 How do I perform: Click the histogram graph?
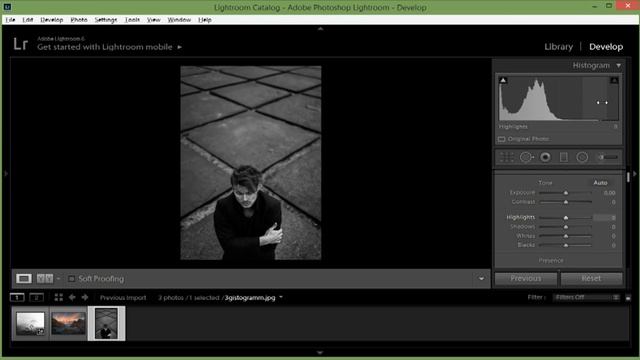click(558, 98)
